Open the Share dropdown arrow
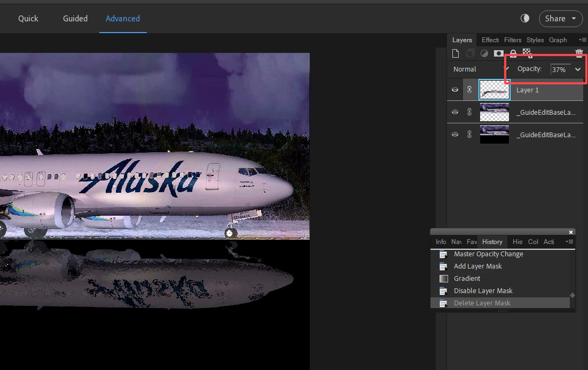 pyautogui.click(x=574, y=18)
